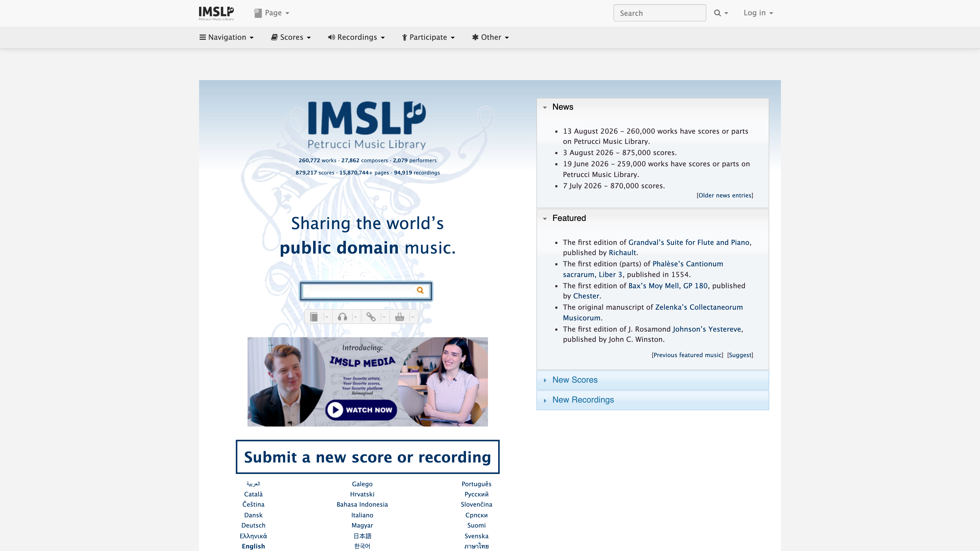
Task: Open the Participate menu
Action: pos(428,37)
